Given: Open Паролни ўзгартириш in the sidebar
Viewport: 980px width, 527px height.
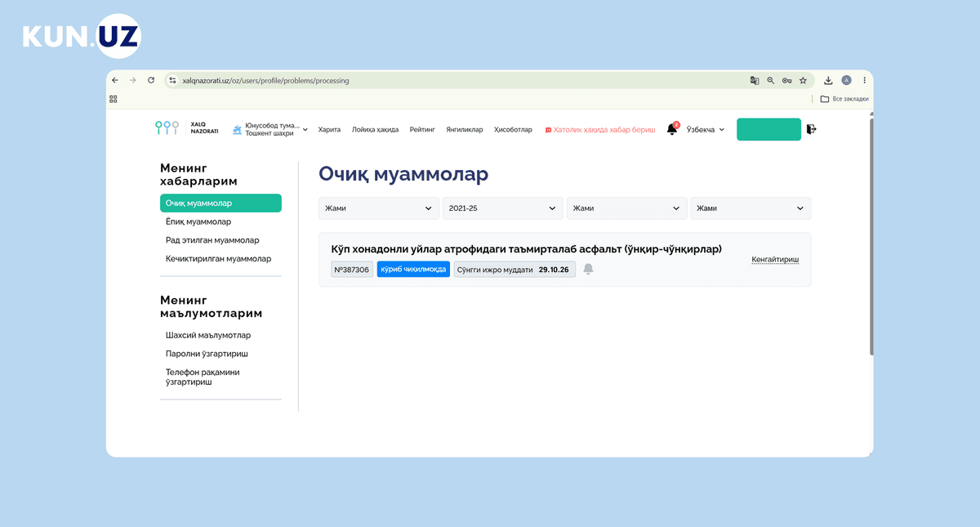Looking at the screenshot, I should pyautogui.click(x=207, y=354).
